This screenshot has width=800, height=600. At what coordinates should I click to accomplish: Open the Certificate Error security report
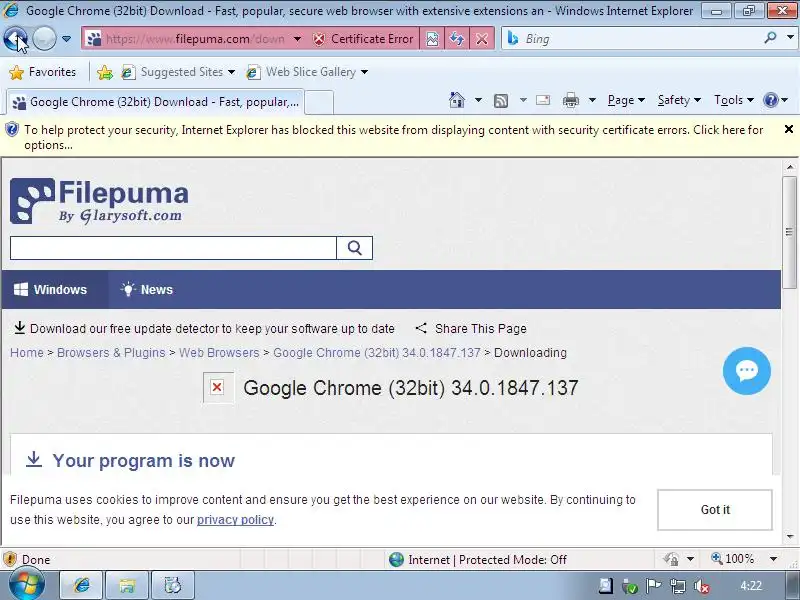pyautogui.click(x=363, y=39)
